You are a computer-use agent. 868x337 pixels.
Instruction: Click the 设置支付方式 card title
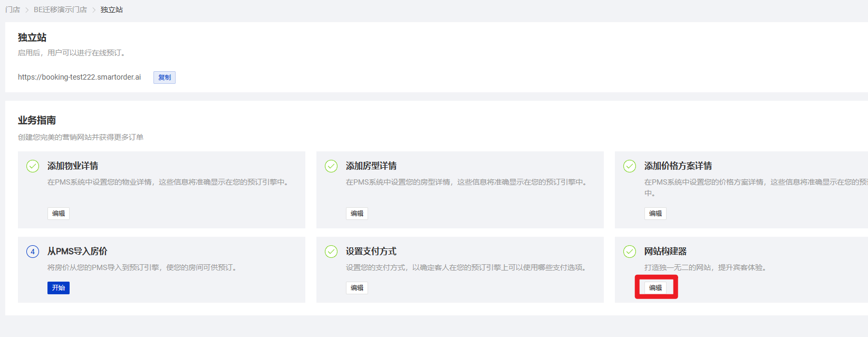tap(371, 252)
